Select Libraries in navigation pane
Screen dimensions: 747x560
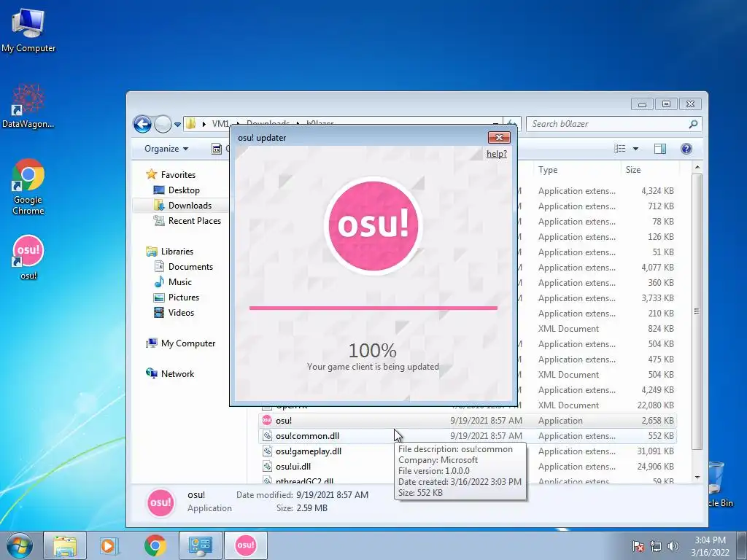(x=177, y=252)
